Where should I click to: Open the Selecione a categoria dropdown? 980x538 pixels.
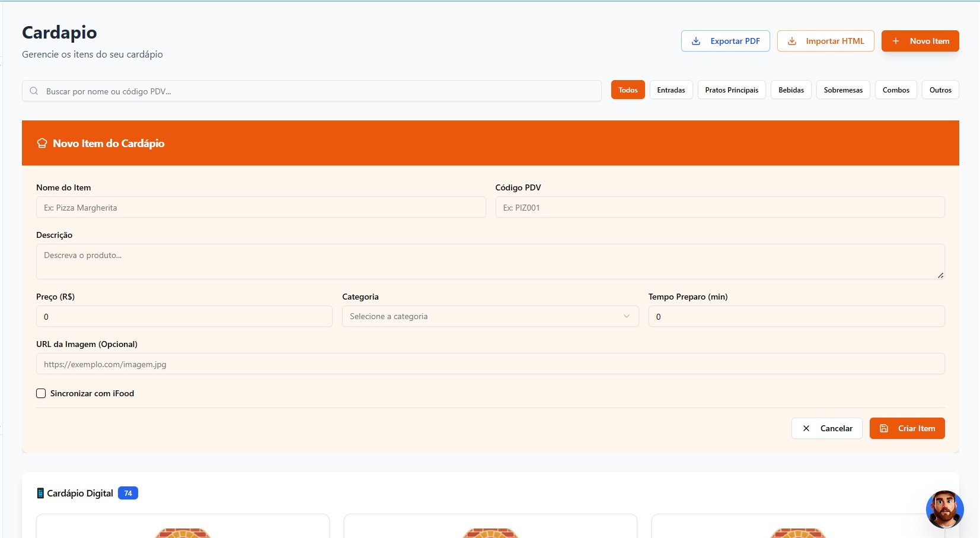[490, 316]
